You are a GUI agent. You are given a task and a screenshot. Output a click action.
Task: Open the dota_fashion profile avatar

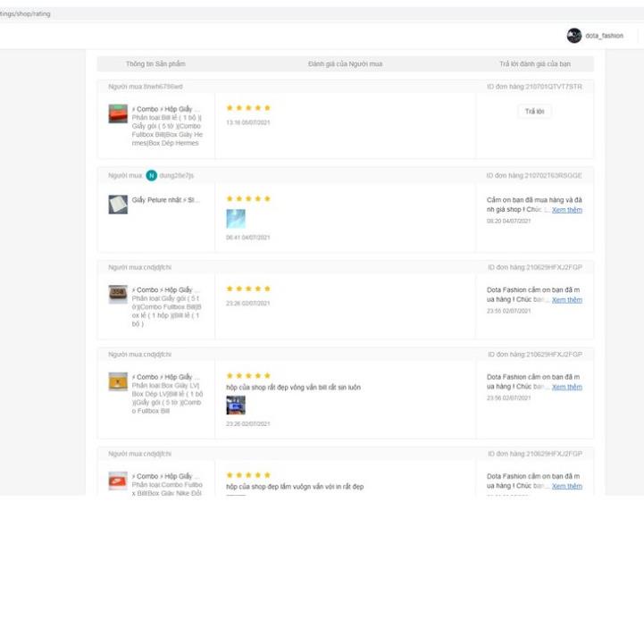574,36
